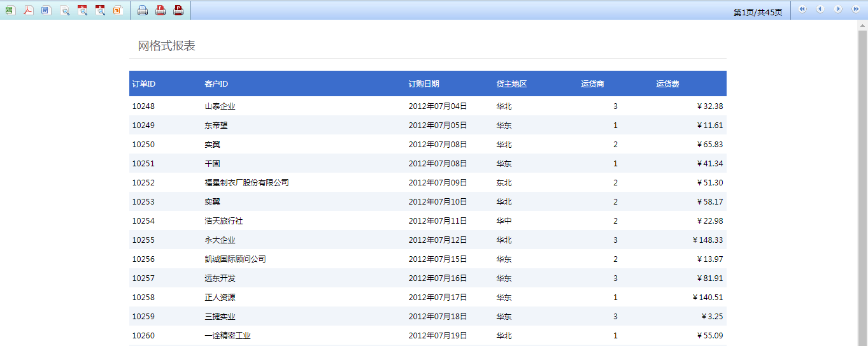
Task: Click the plain blue printer icon
Action: coord(143,10)
